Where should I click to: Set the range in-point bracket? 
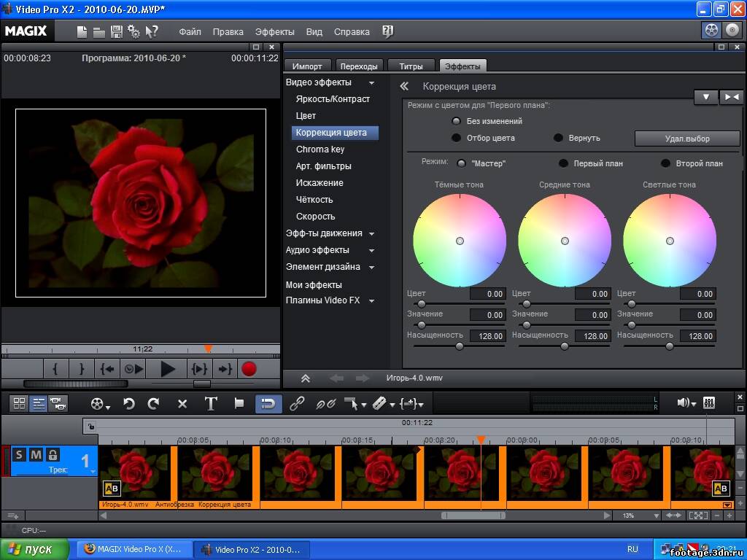click(x=55, y=369)
